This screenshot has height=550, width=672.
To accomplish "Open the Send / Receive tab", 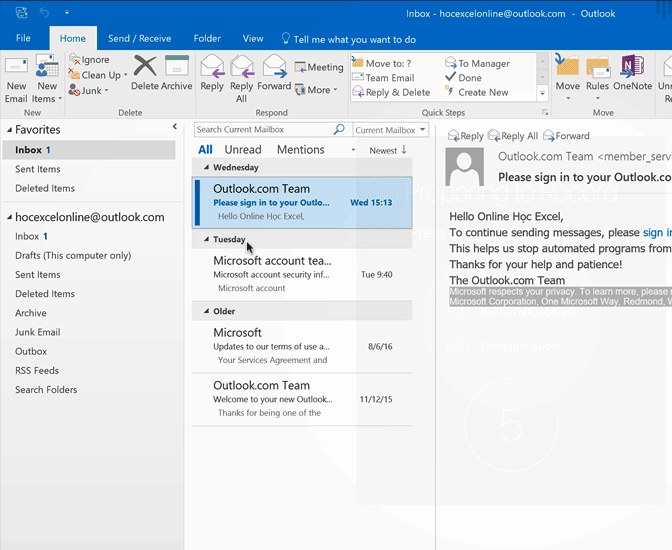I will [139, 39].
